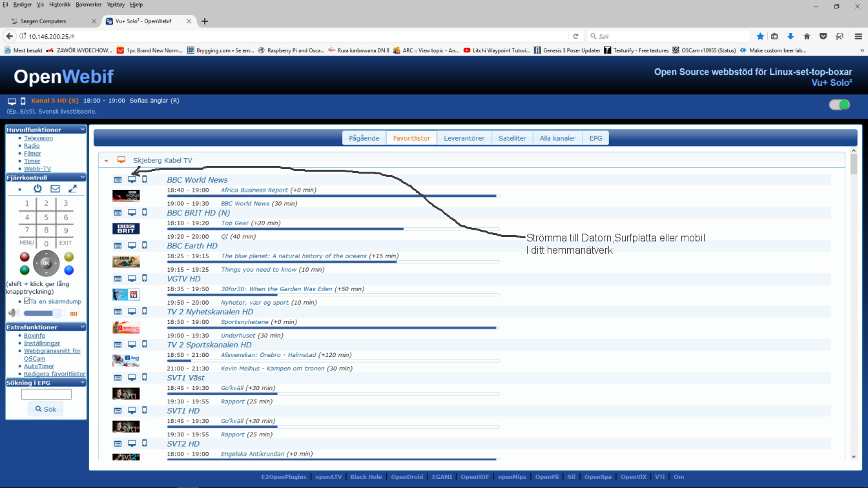Stream TV 2 Sportskanalen HD to mobile icon
Viewport: 868px width, 488px height.
tap(145, 345)
